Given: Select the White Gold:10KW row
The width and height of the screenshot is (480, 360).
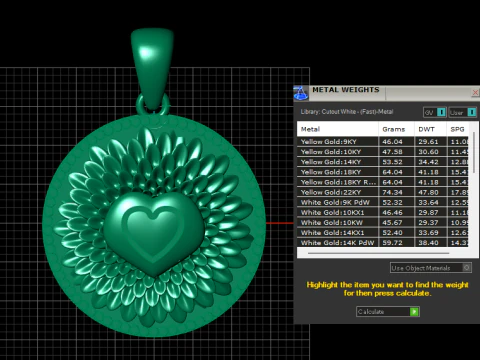Looking at the screenshot, I should (382, 222).
